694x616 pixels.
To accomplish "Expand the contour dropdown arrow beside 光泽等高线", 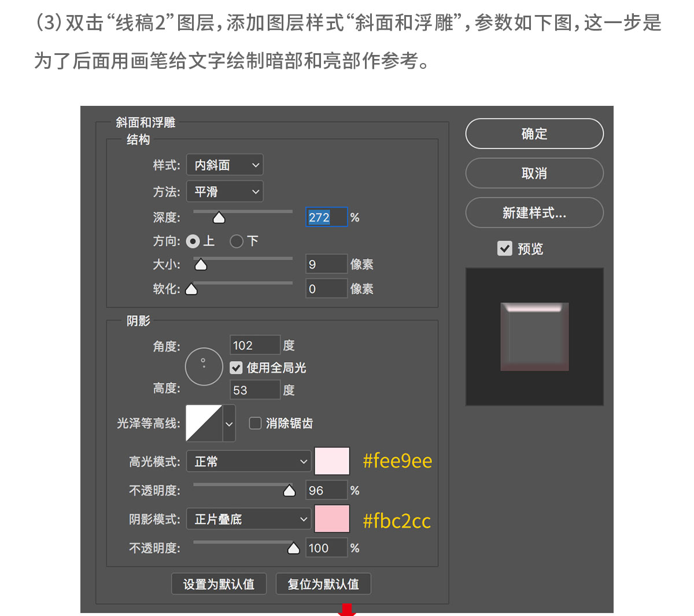I will click(228, 423).
